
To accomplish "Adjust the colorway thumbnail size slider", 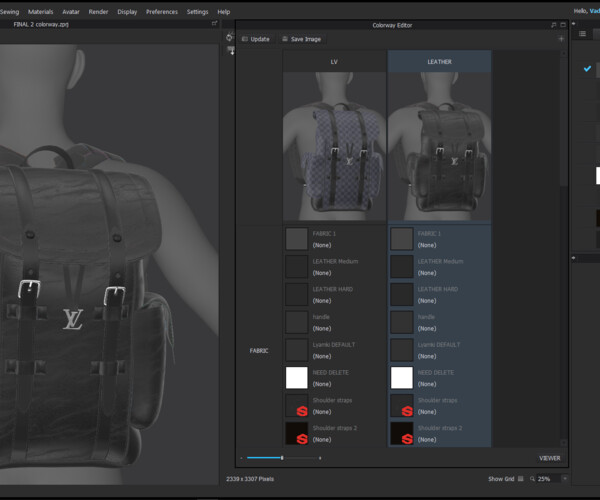I will [x=282, y=458].
